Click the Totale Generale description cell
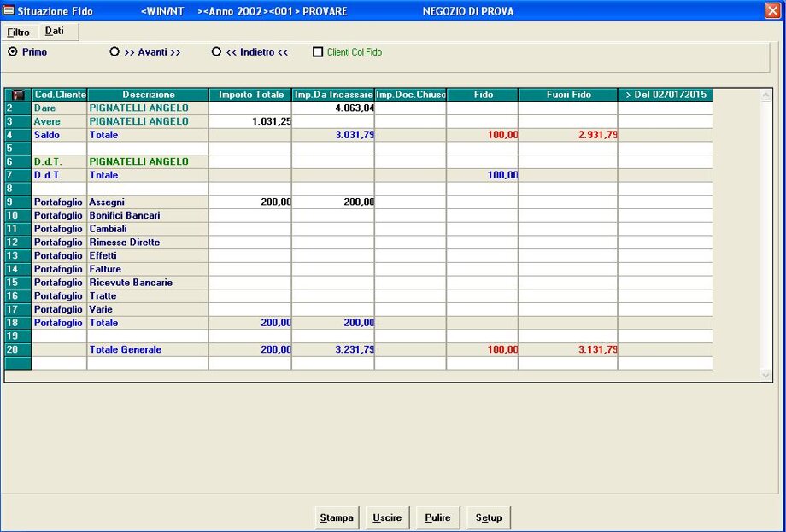 click(x=148, y=350)
